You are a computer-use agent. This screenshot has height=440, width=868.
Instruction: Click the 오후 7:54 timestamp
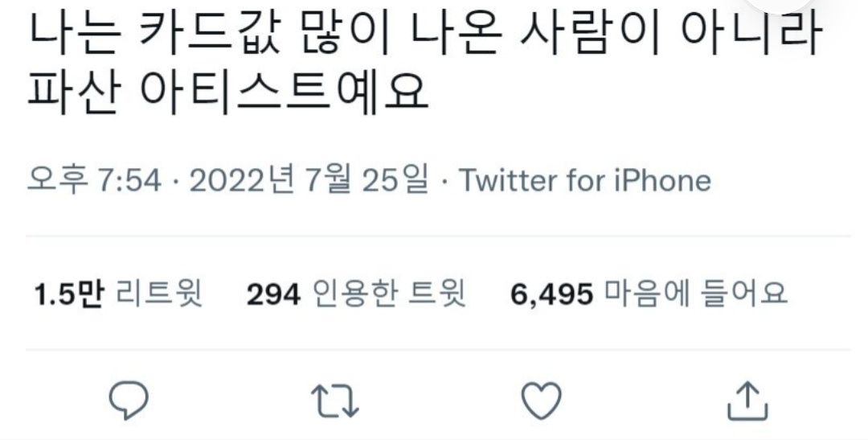(94, 180)
